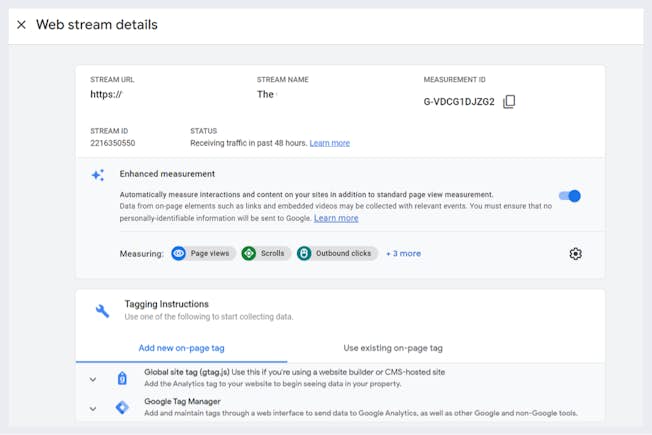Click the Scrolls diamond icon
652x435 pixels.
click(x=249, y=253)
